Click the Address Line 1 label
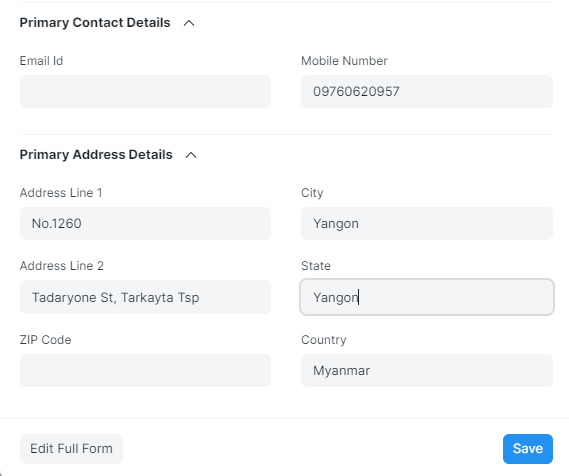Viewport: 569px width, 476px height. tap(61, 193)
